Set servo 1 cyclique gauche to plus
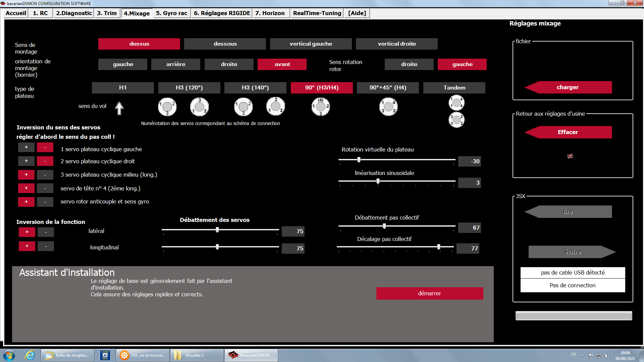This screenshot has height=362, width=644. [x=26, y=147]
